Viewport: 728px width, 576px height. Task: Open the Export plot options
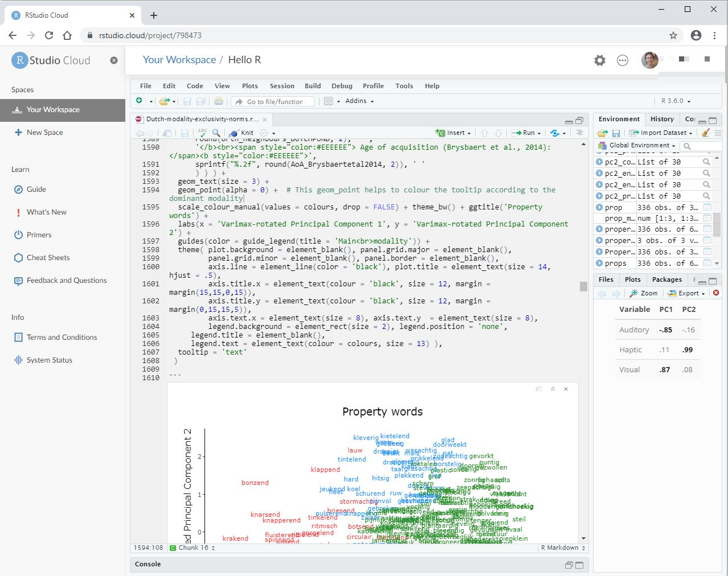(686, 293)
